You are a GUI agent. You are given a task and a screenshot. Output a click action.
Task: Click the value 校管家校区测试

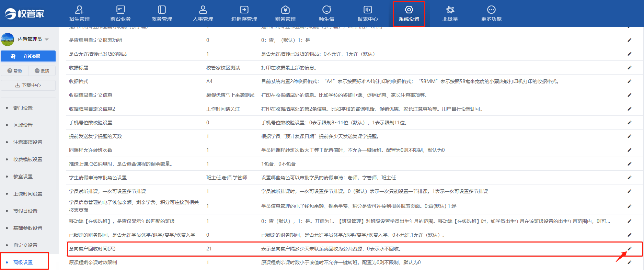click(x=223, y=68)
